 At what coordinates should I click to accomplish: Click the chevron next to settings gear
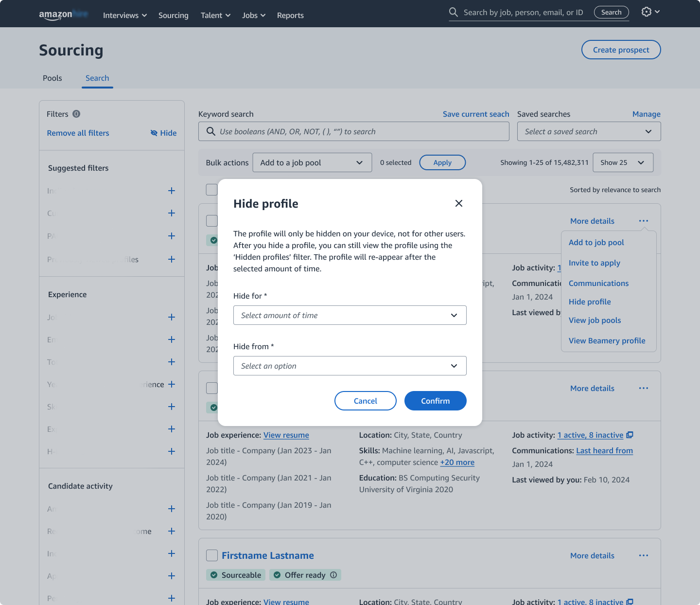click(x=657, y=12)
